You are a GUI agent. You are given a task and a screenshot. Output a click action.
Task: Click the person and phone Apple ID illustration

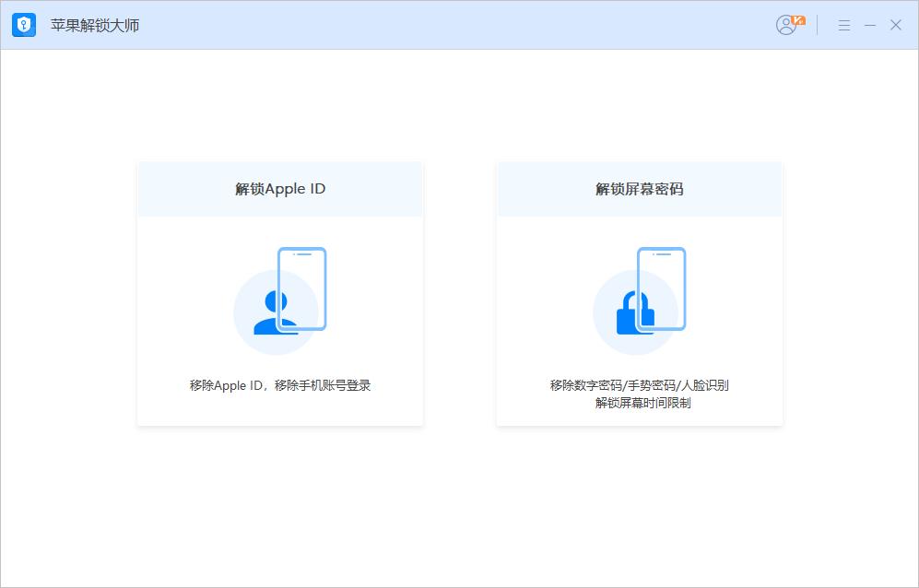[280, 300]
